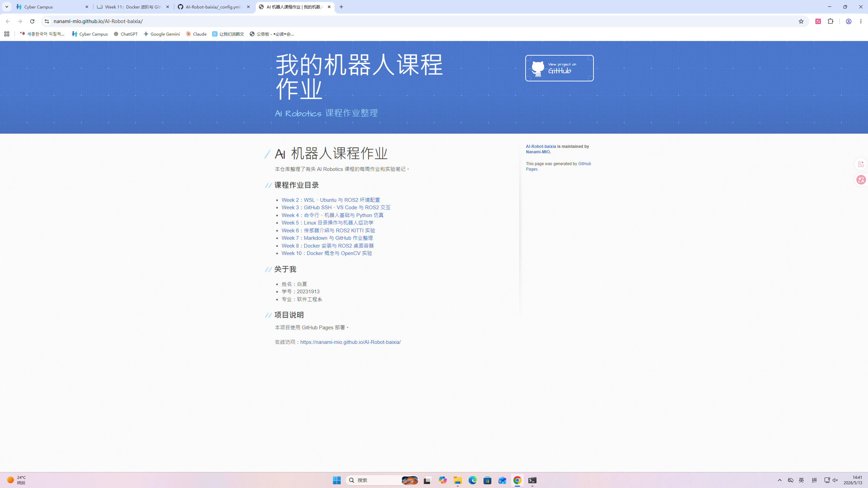This screenshot has height=488, width=868.
Task: Open Week 8 Docker 安装 link
Action: pyautogui.click(x=327, y=246)
